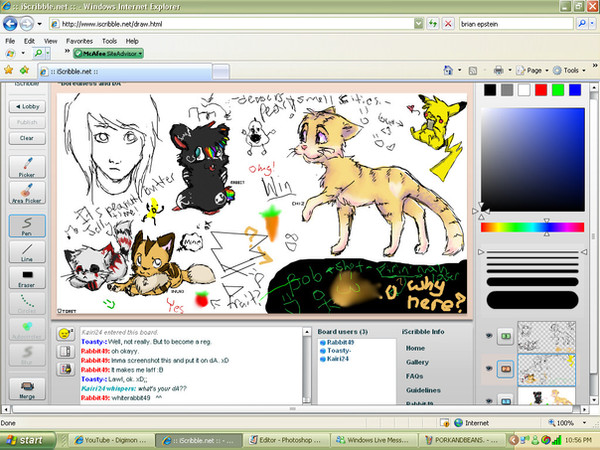Toggle visibility eye of the selected middle layer

click(489, 368)
